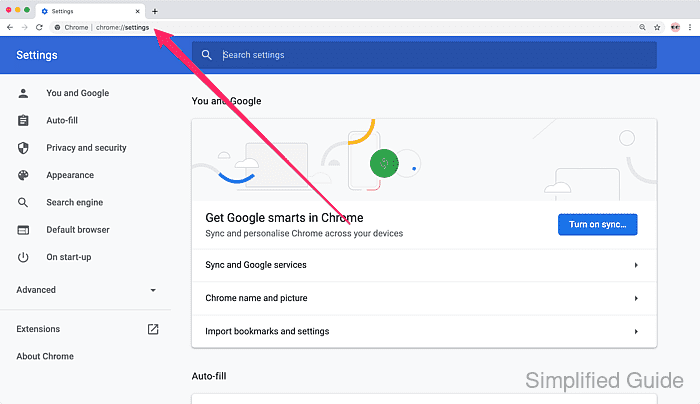Click the browser forward arrow

click(25, 27)
